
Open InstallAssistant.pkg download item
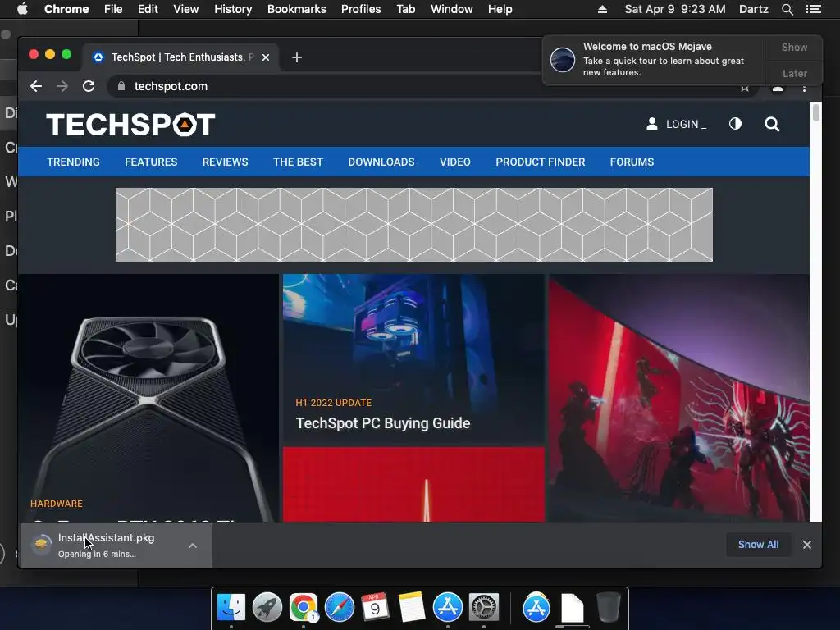106,545
